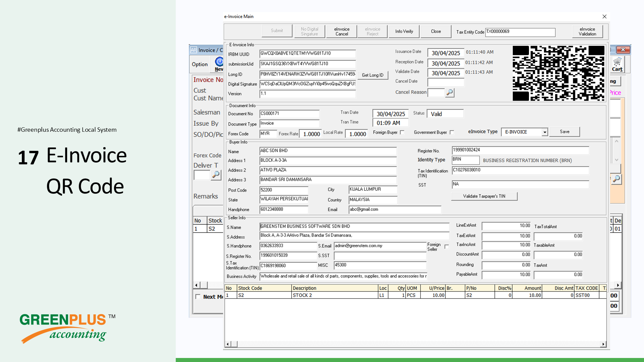Click the Close button in toolbar

tap(436, 32)
